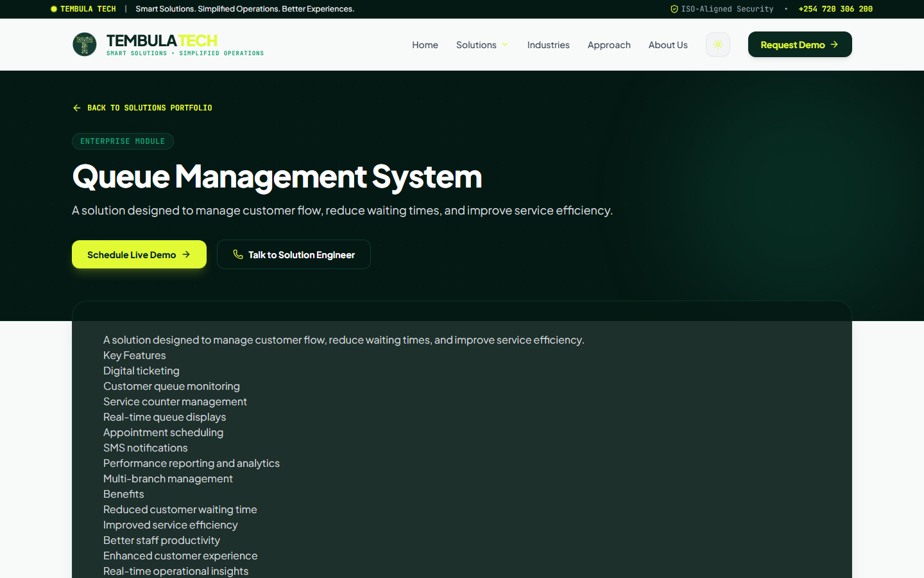Click Talk to Solution Engineer button
924x578 pixels.
click(x=294, y=254)
